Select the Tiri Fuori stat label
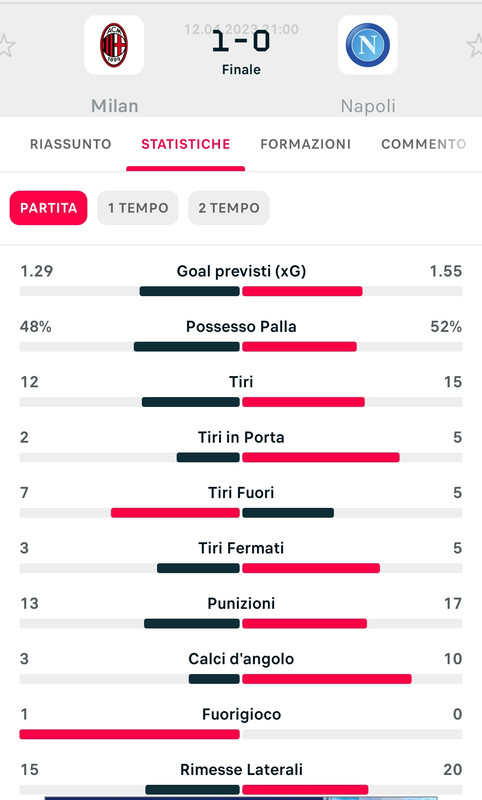The height and width of the screenshot is (800, 482). click(x=241, y=493)
